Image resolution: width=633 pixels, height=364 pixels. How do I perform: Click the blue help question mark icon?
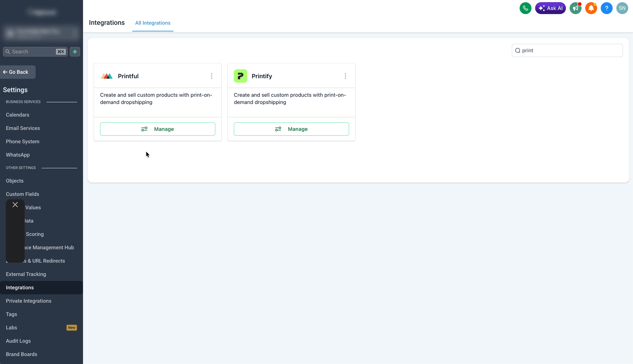click(607, 8)
